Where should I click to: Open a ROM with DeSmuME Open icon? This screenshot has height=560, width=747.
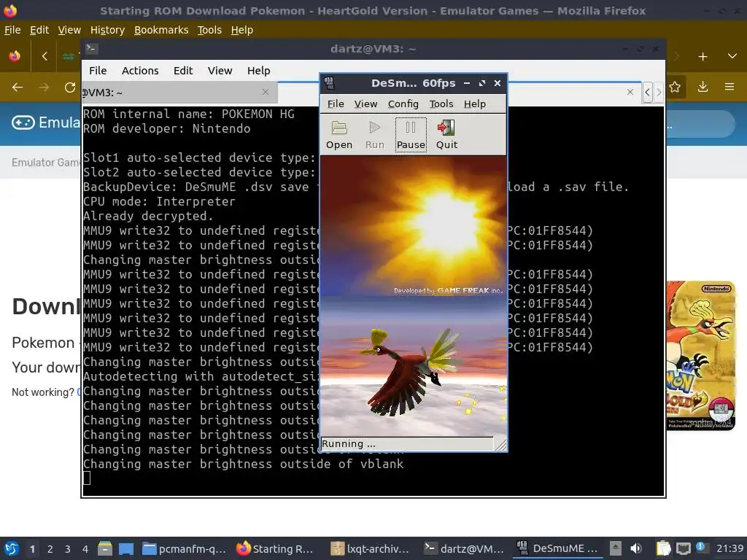[x=339, y=135]
